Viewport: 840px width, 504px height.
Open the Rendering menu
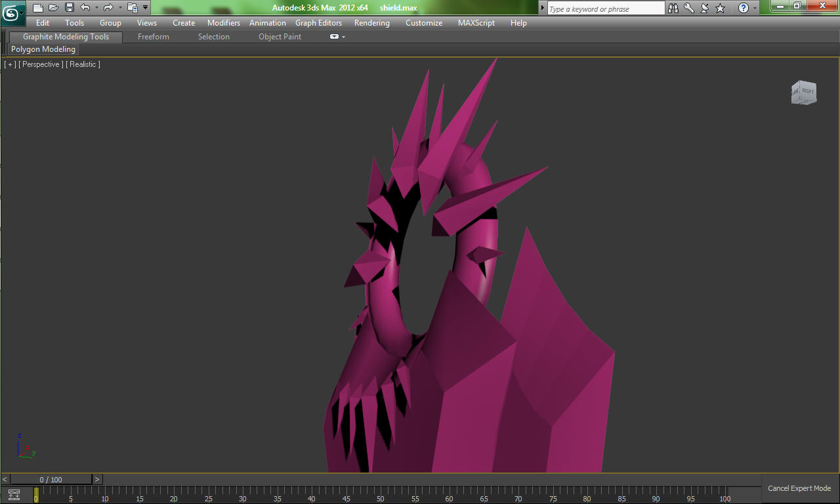point(372,23)
